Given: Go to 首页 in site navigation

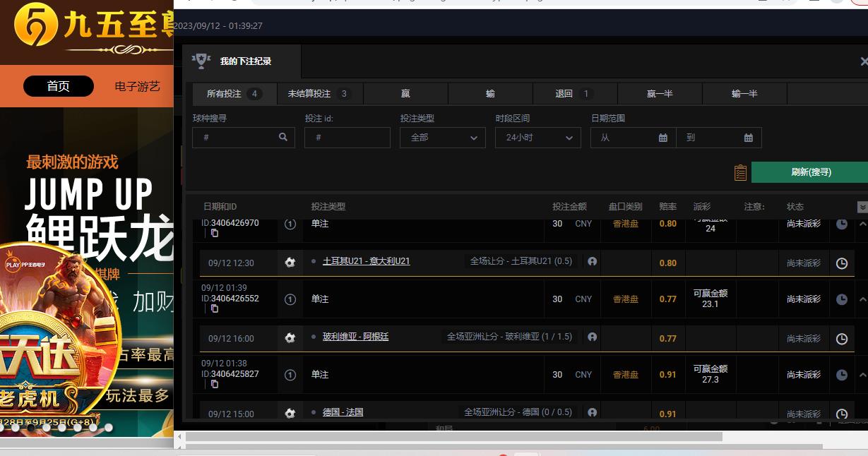Looking at the screenshot, I should coord(59,86).
